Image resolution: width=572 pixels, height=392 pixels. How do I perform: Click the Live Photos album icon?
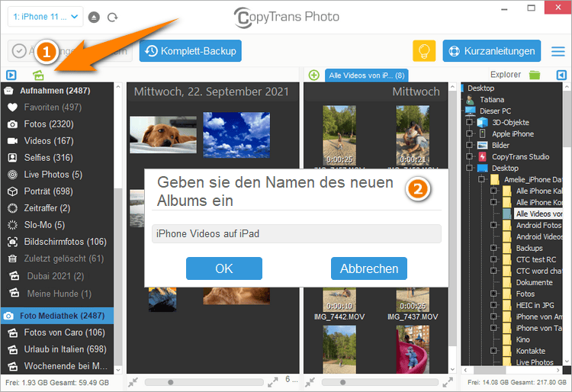(12, 175)
